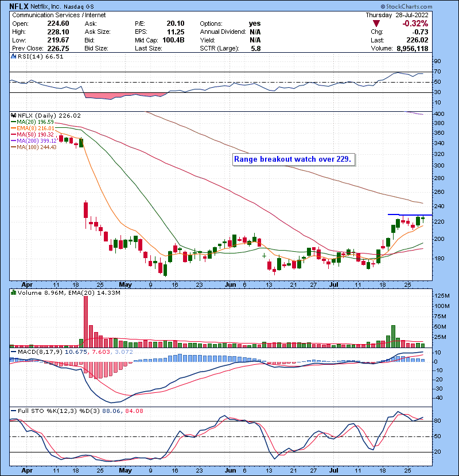Click the EPS value 11.25
459x476 pixels.
175,32
